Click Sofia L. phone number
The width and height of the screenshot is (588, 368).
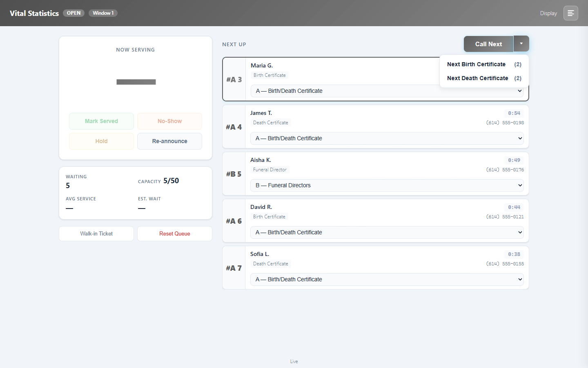point(505,264)
